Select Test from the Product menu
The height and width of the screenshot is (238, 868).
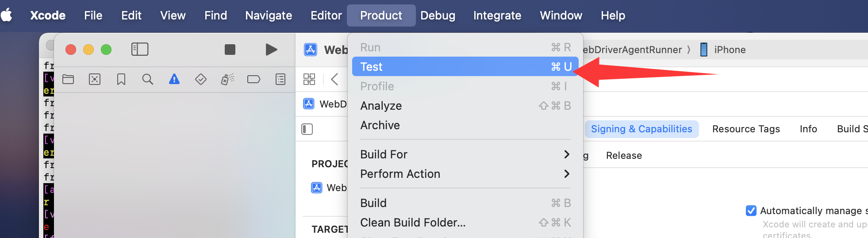[x=465, y=67]
